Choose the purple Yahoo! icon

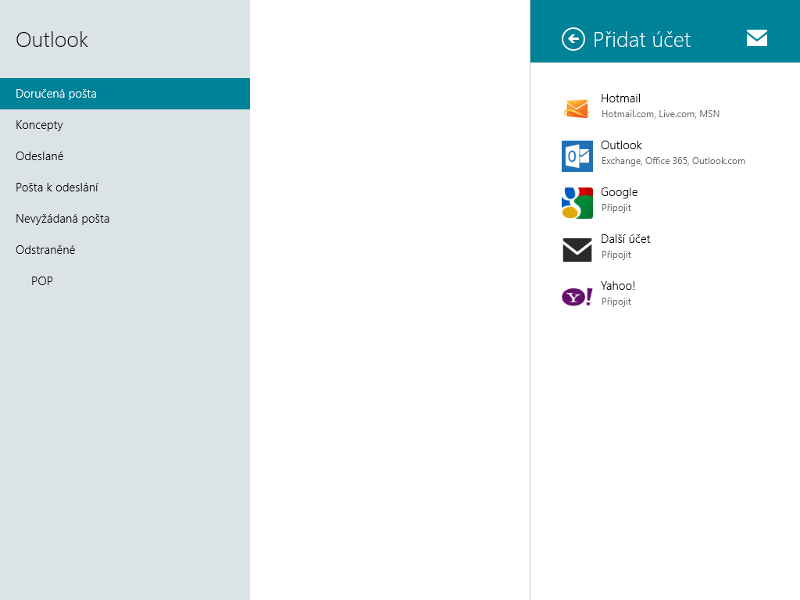coord(577,296)
